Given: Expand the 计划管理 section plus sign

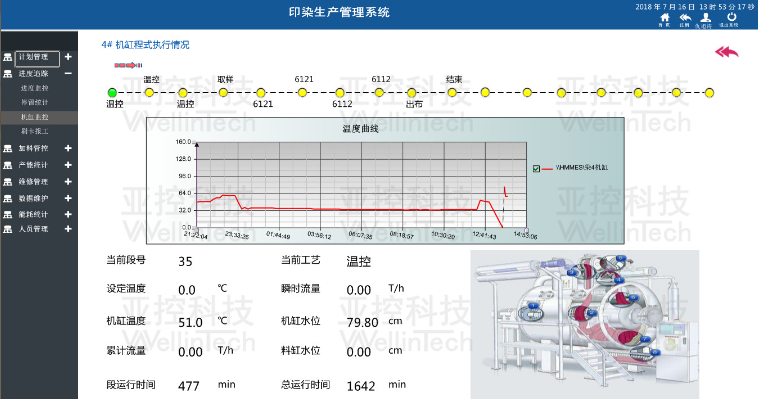Looking at the screenshot, I should 68,57.
